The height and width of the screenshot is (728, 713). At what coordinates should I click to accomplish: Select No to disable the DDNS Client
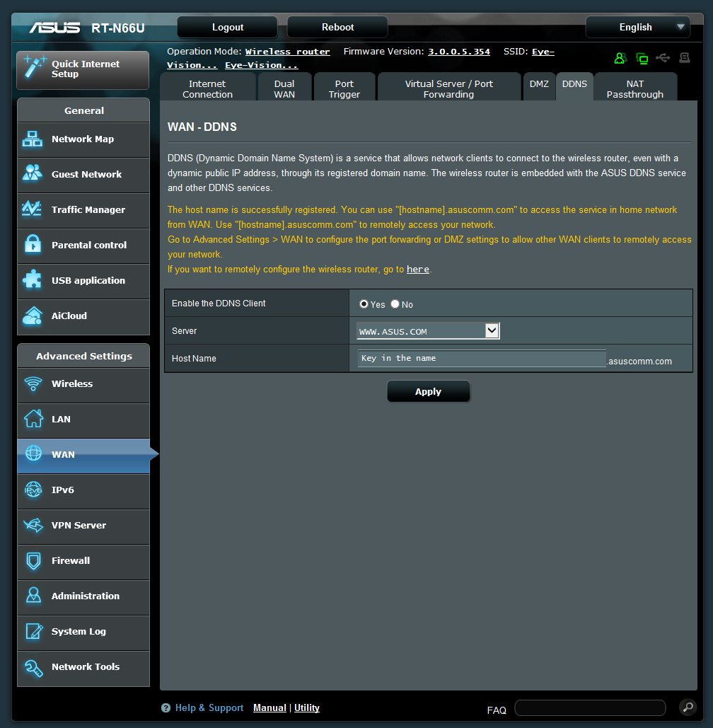[395, 304]
